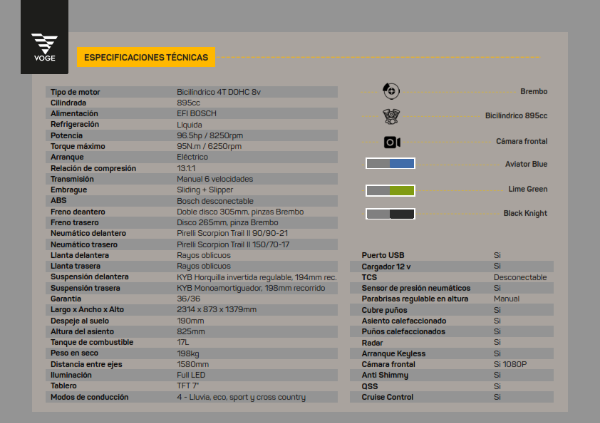
Task: Select the Lime Green color swatch
Action: click(x=390, y=190)
